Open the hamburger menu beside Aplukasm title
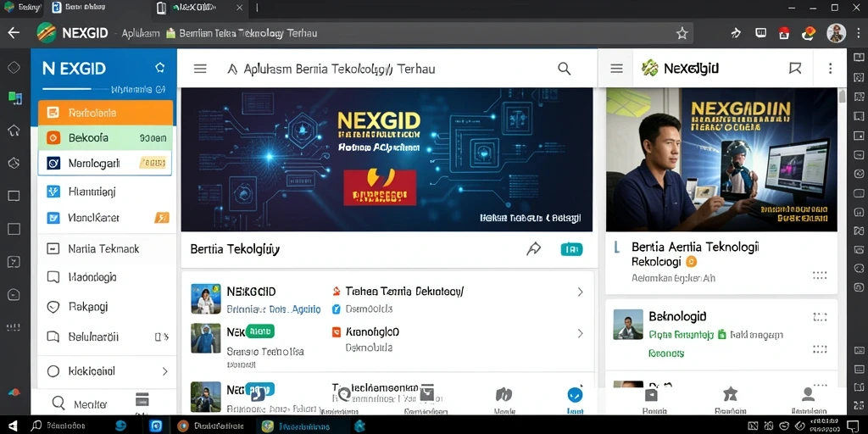 [200, 69]
